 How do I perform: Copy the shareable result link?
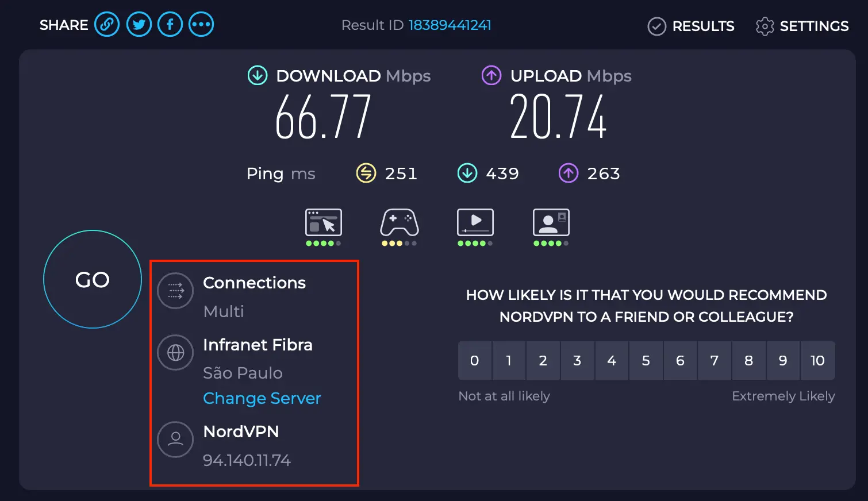pos(107,24)
